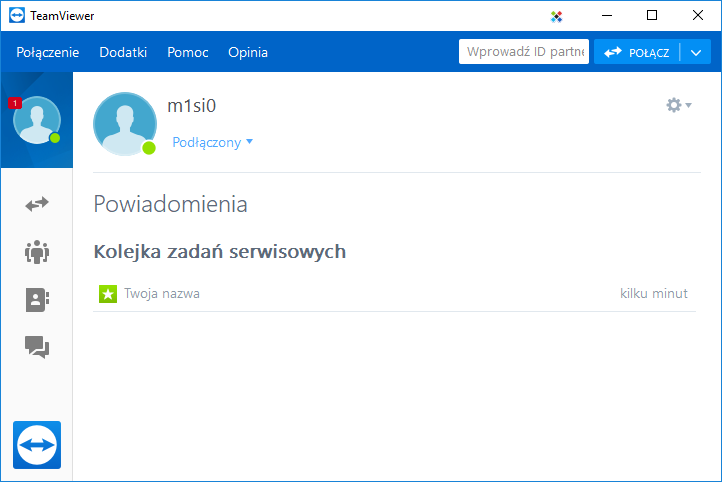Expand the Podłączony status dropdown

pos(212,143)
